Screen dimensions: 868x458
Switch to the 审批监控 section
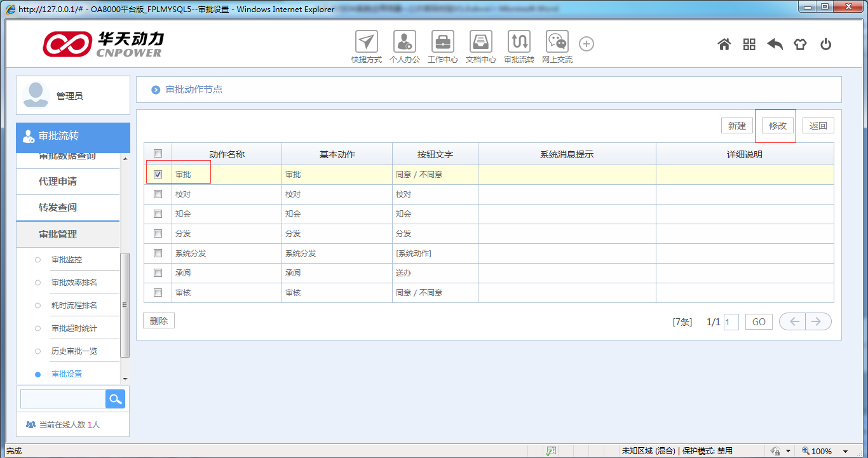65,259
